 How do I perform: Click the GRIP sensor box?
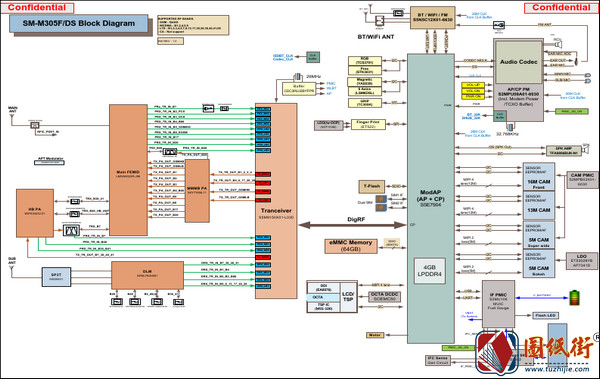click(365, 103)
